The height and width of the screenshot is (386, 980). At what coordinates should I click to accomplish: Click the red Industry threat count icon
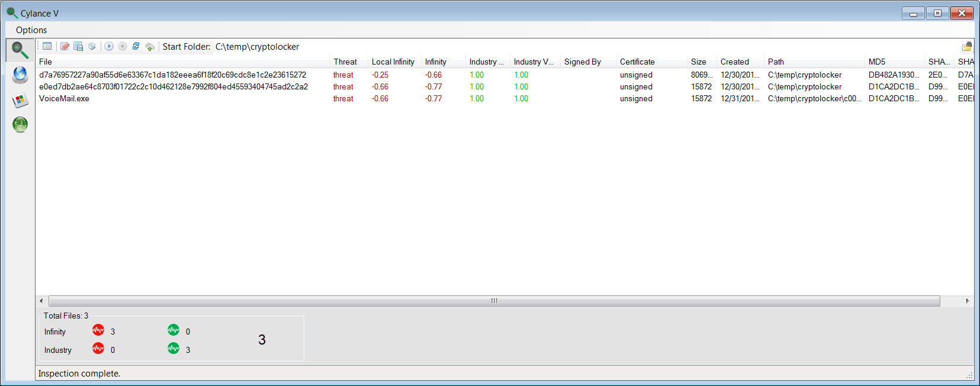click(98, 348)
